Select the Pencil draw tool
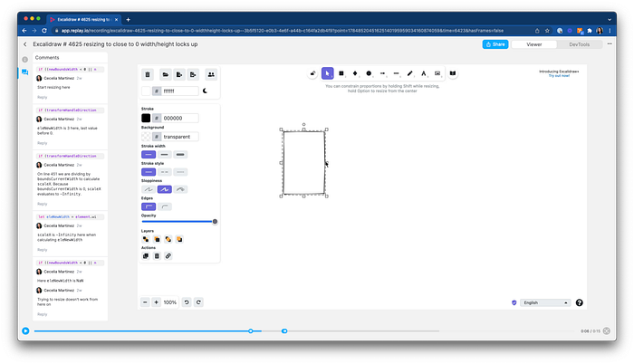This screenshot has height=364, width=634. pos(410,73)
